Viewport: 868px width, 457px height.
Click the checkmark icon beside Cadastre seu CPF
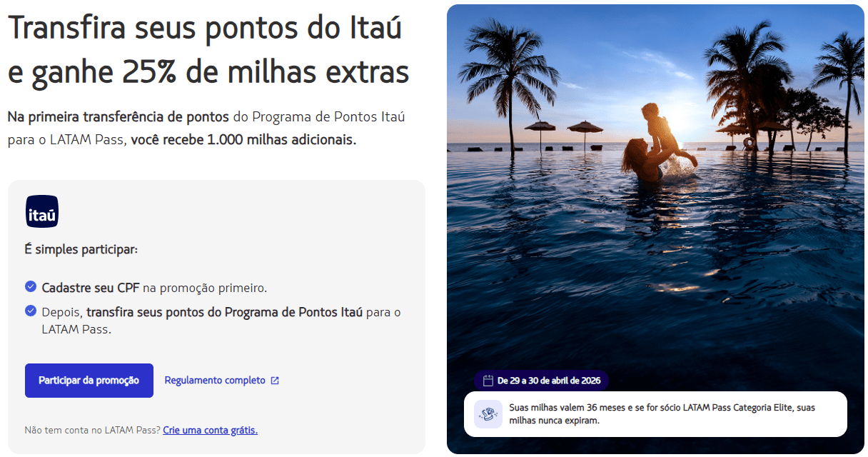click(x=31, y=286)
